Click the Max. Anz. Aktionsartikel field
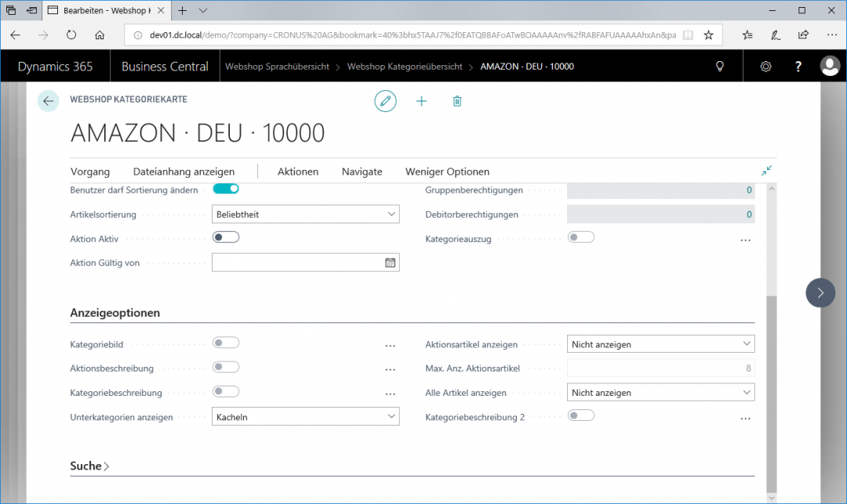 click(660, 368)
